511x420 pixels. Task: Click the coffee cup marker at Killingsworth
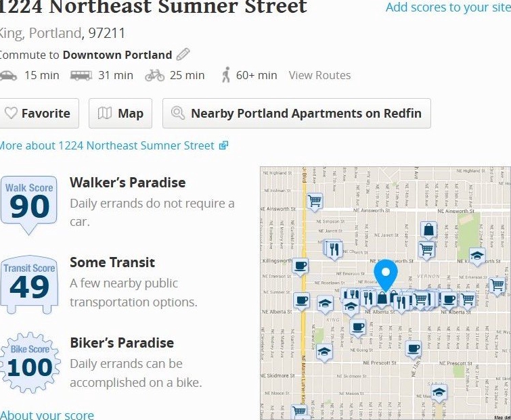tap(300, 267)
